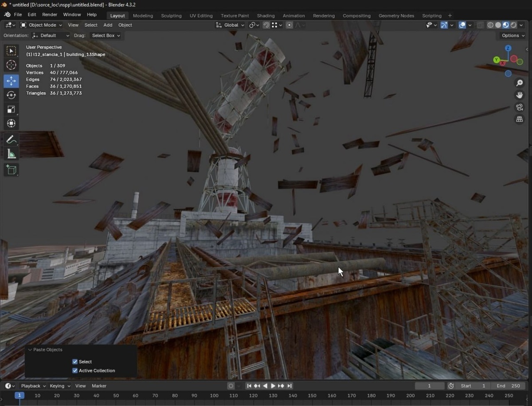Jump to timeline end frame
This screenshot has width=532, height=406.
click(289, 386)
